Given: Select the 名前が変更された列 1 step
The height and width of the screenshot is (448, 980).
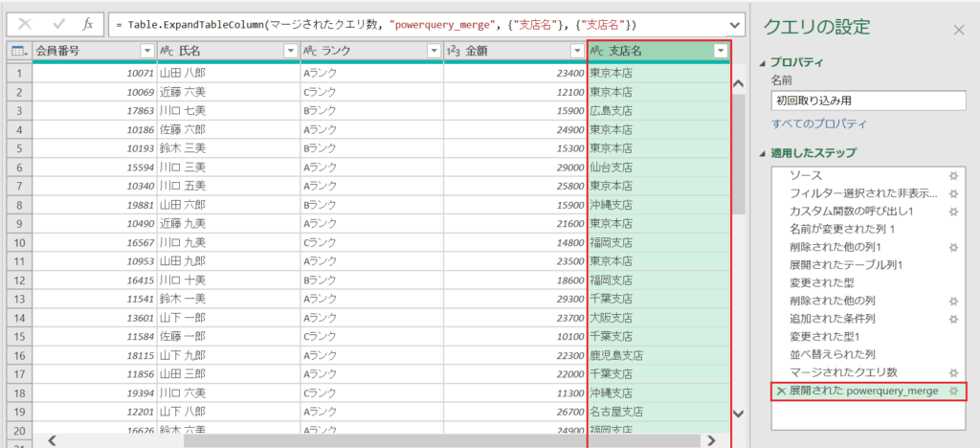Looking at the screenshot, I should tap(869, 230).
